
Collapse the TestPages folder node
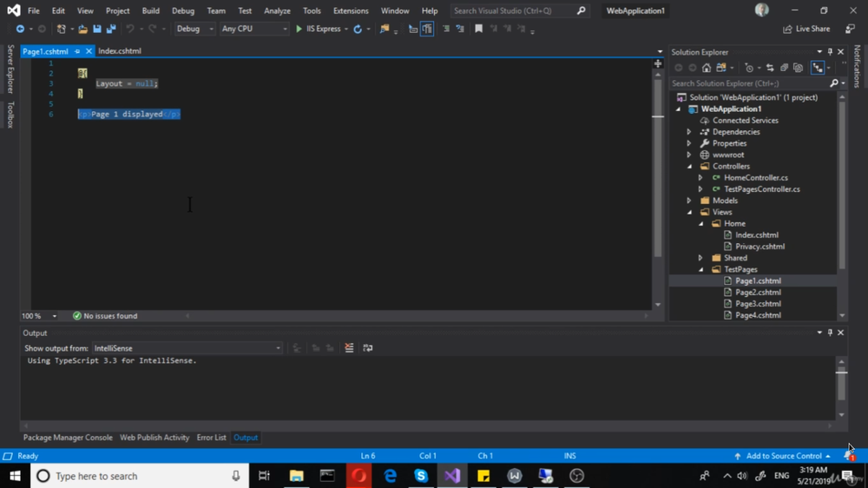700,269
